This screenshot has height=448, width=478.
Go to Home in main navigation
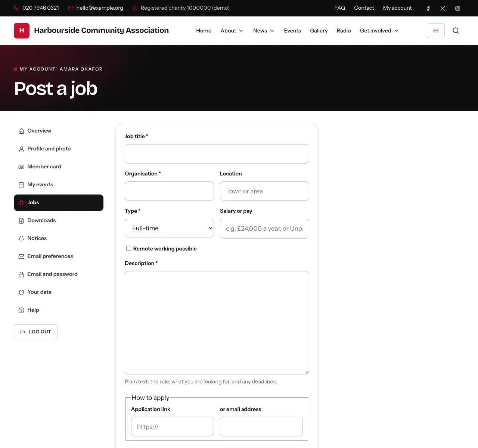point(204,31)
